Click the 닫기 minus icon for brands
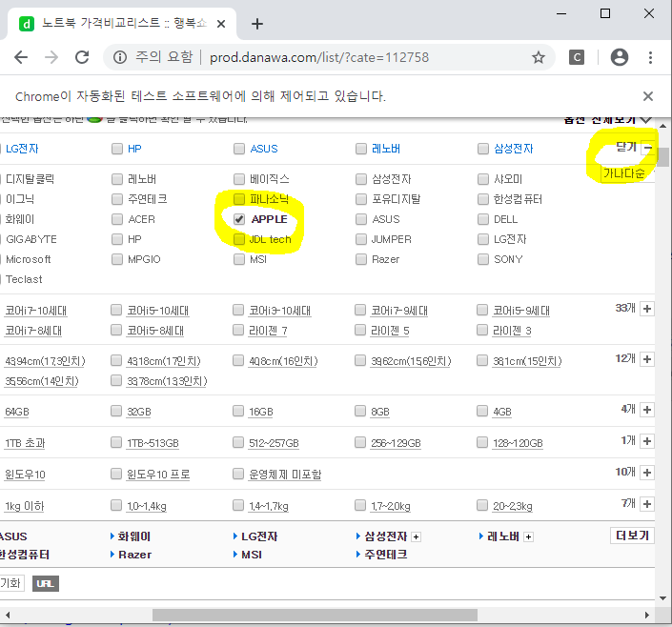Screen dimensions: 672x627 (x=647, y=148)
